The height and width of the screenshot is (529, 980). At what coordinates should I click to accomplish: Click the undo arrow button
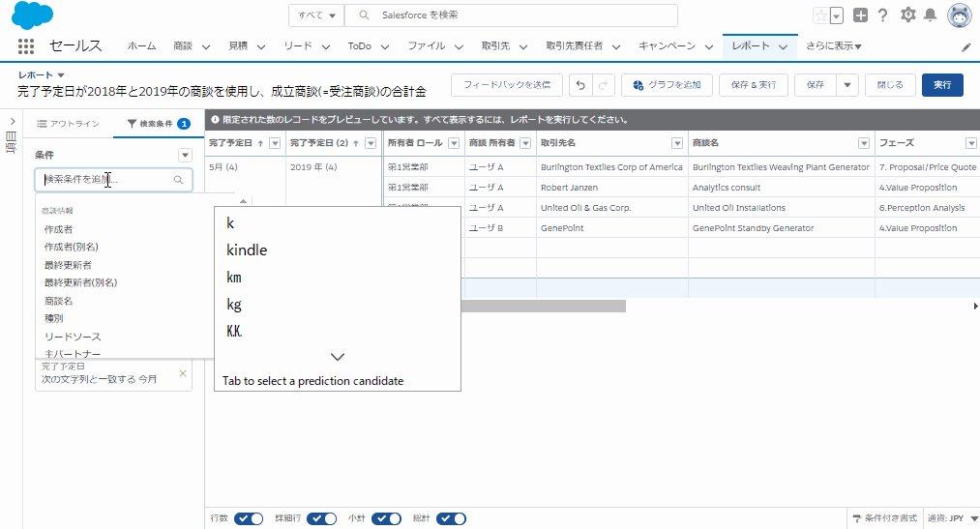coord(580,85)
